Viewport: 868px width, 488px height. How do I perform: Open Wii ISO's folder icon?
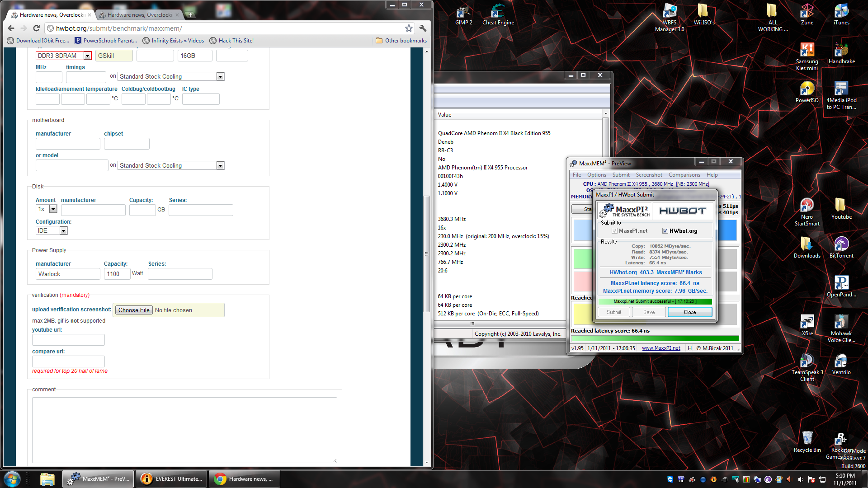point(704,15)
